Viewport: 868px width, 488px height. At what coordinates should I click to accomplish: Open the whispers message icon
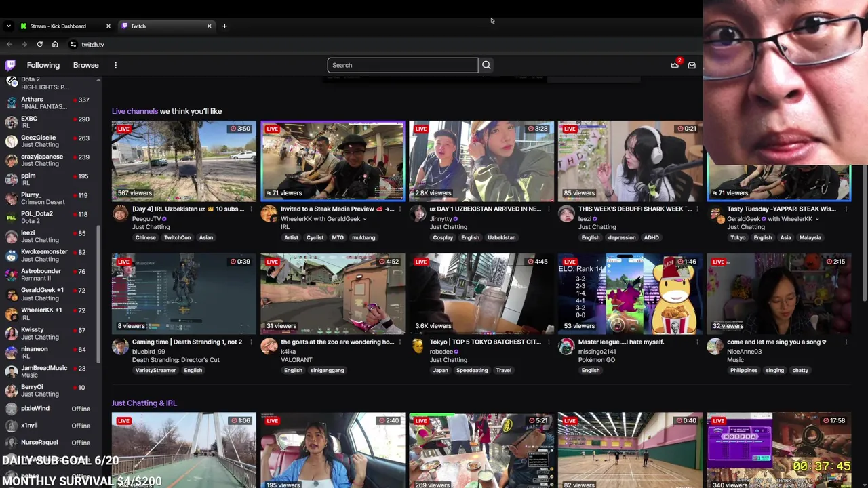point(692,65)
